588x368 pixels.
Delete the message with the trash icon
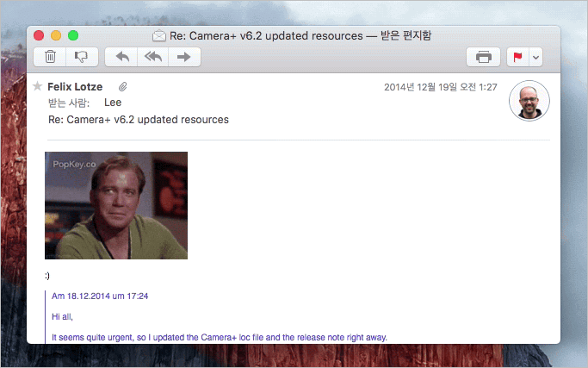[50, 57]
